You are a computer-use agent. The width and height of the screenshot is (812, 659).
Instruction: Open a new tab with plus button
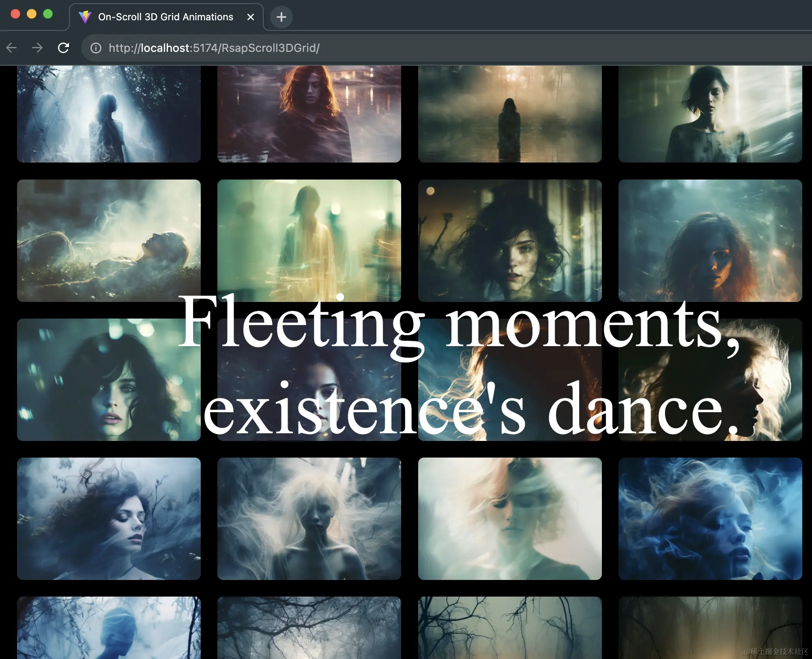tap(281, 17)
